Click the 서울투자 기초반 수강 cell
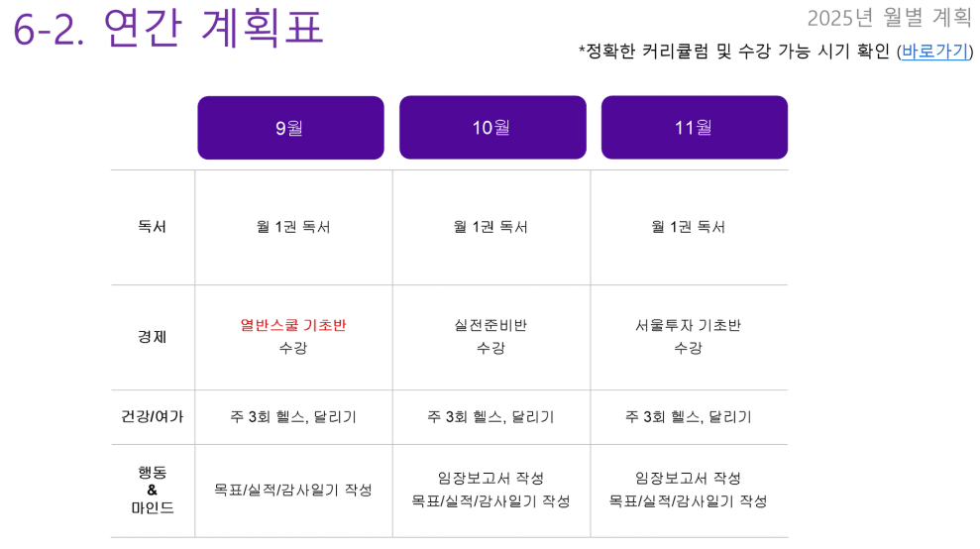The image size is (980, 549). click(689, 337)
